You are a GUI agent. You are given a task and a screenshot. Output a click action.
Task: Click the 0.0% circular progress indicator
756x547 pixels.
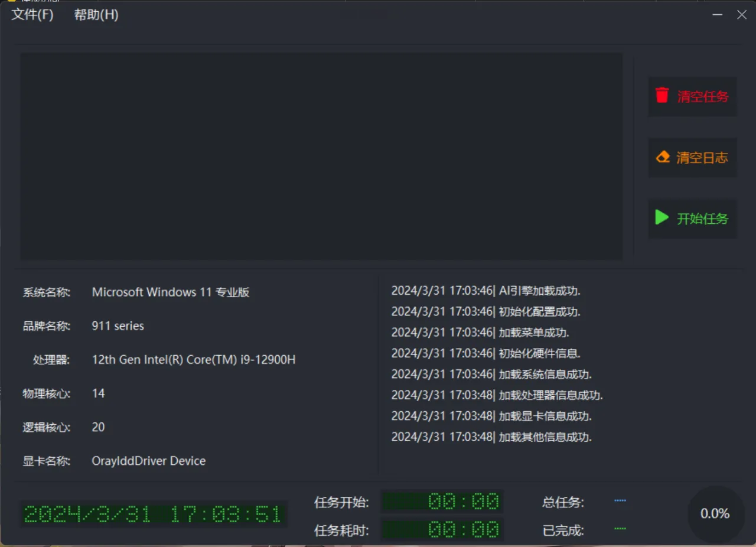pyautogui.click(x=715, y=514)
